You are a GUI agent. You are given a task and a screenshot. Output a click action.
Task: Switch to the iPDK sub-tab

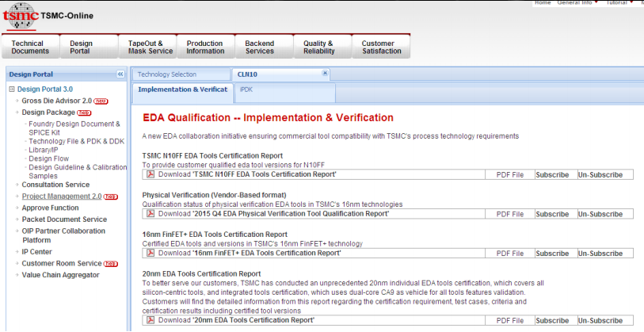point(285,93)
